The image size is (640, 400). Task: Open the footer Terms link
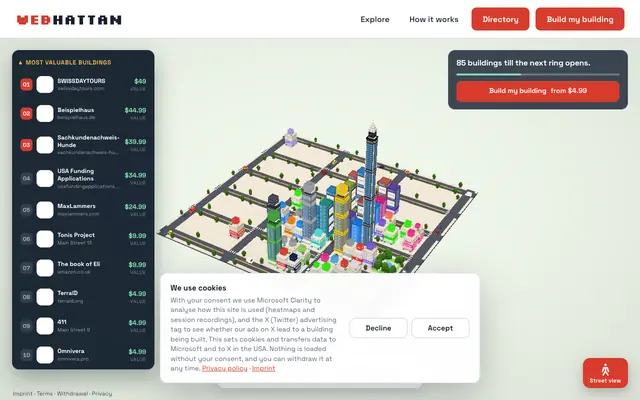pyautogui.click(x=44, y=393)
